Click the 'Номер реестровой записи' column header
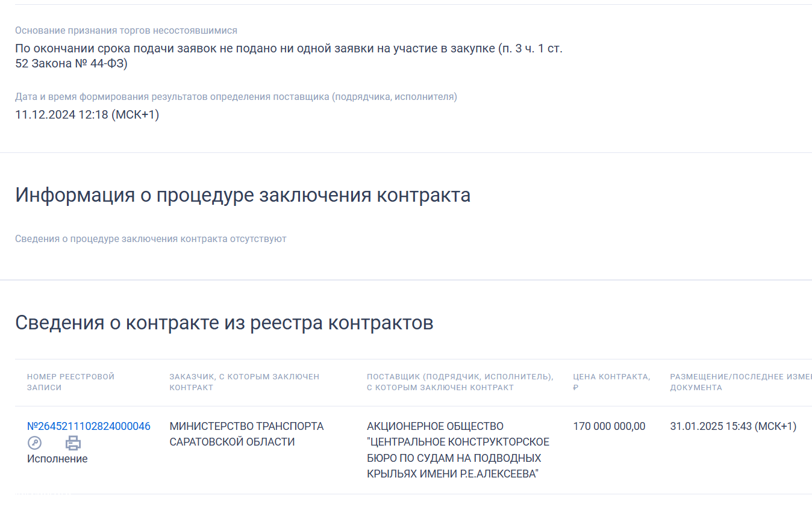The image size is (812, 510). [70, 382]
